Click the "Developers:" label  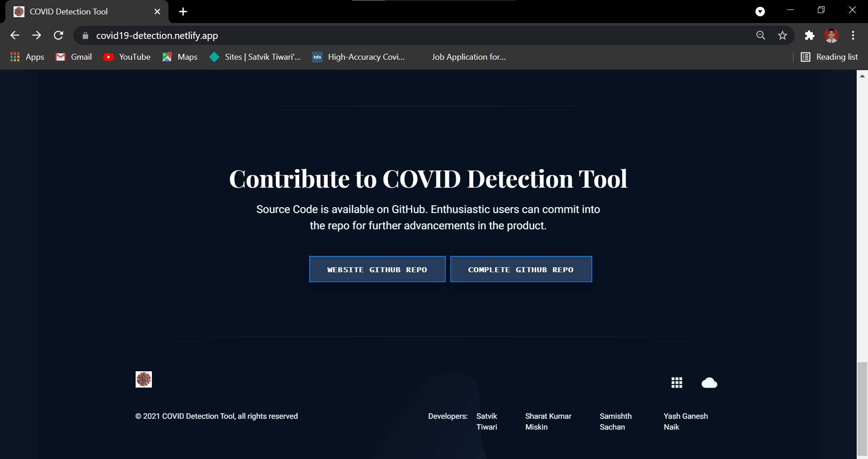pyautogui.click(x=448, y=416)
